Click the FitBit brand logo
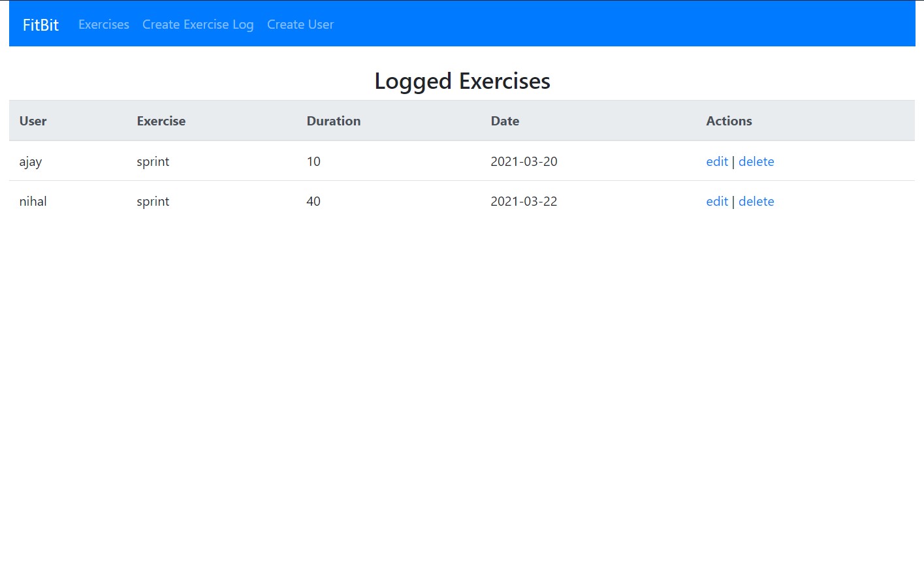Viewport: 924px width, 563px height. 40,24
